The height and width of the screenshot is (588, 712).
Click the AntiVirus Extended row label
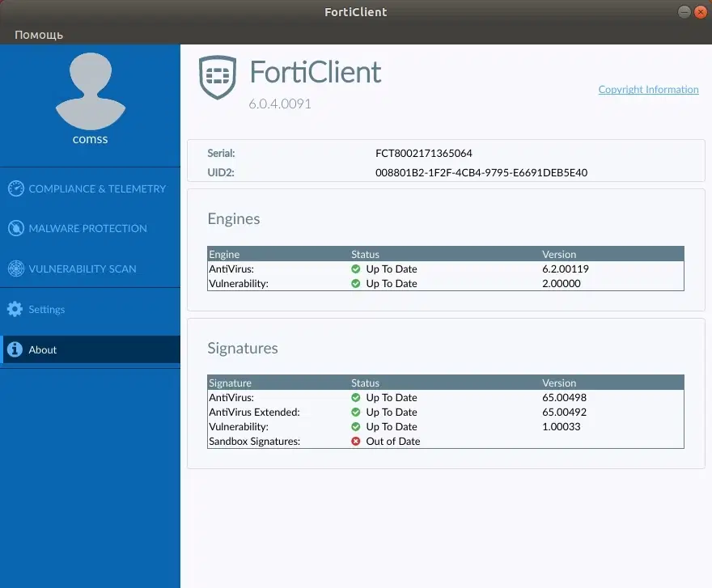[254, 412]
